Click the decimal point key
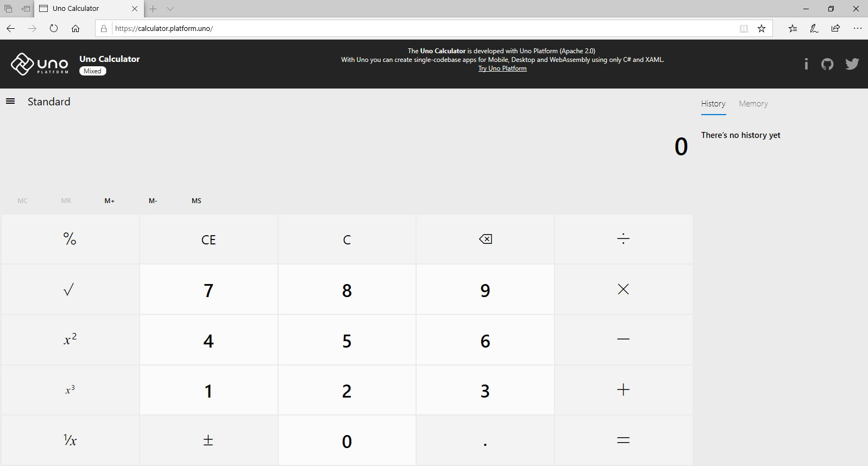868x466 pixels. coord(485,440)
